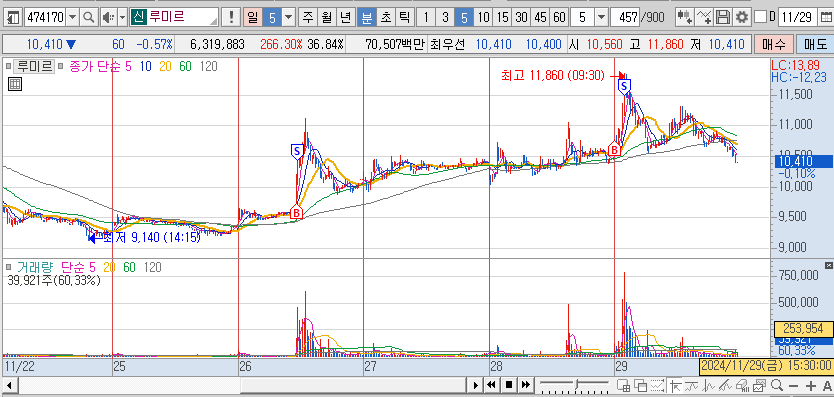Image resolution: width=834 pixels, height=397 pixels.
Task: Select the tick 틱 chart type
Action: click(x=405, y=18)
